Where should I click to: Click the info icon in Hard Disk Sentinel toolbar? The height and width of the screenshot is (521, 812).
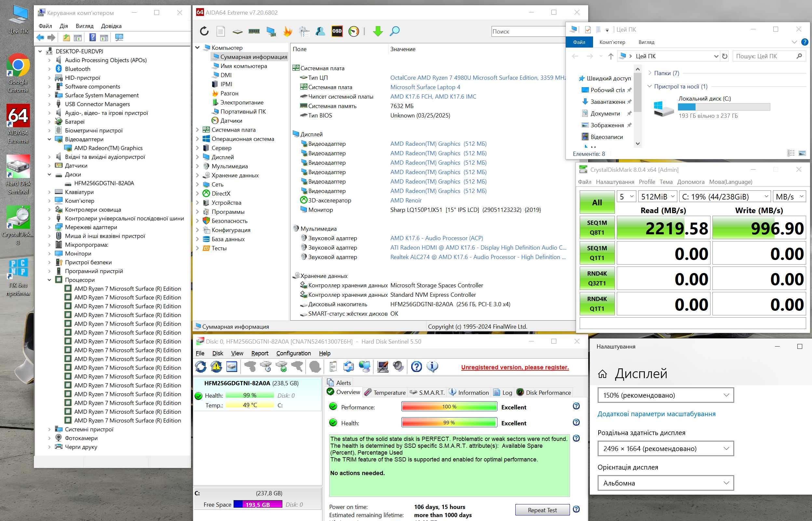[x=432, y=366]
